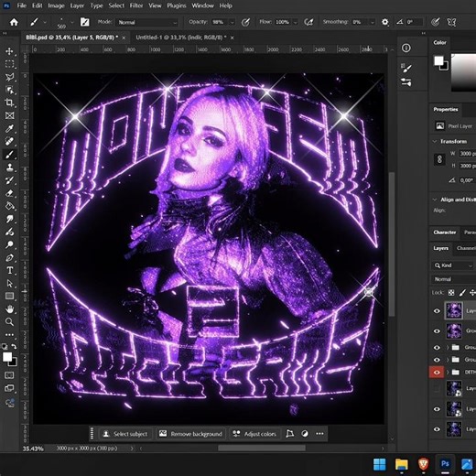Pick a color in the Color panel field
476x476 pixels.
tap(463, 72)
